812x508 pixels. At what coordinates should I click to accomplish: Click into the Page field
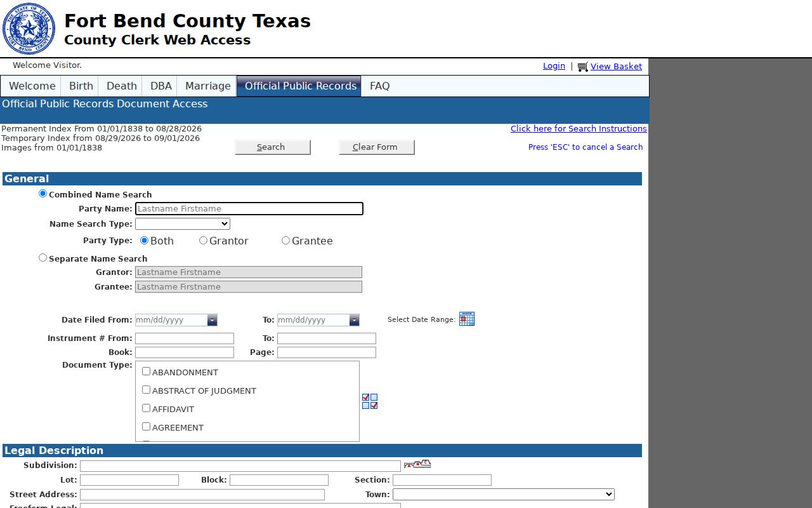327,352
